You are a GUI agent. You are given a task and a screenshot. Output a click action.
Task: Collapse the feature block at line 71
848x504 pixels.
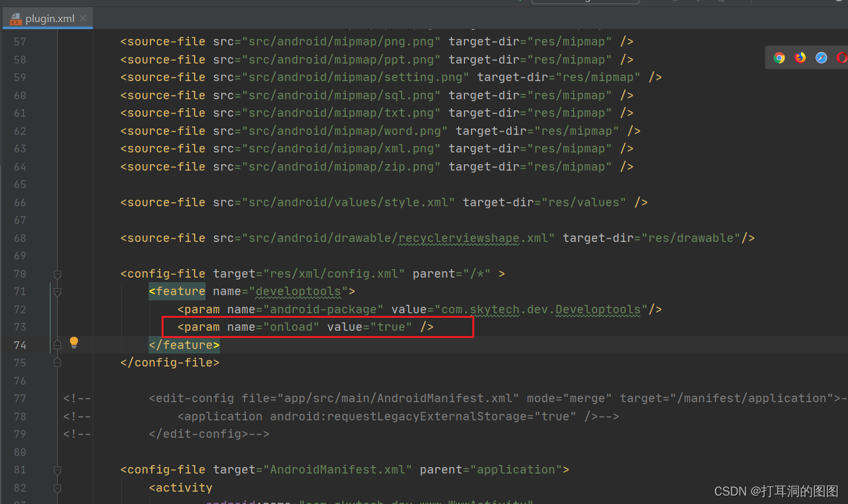click(x=57, y=292)
